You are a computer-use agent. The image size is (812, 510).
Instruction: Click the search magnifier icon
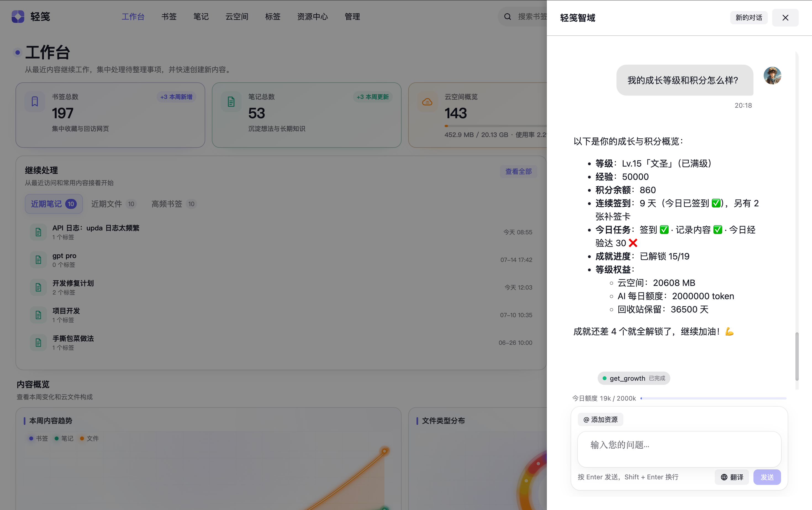(x=508, y=17)
